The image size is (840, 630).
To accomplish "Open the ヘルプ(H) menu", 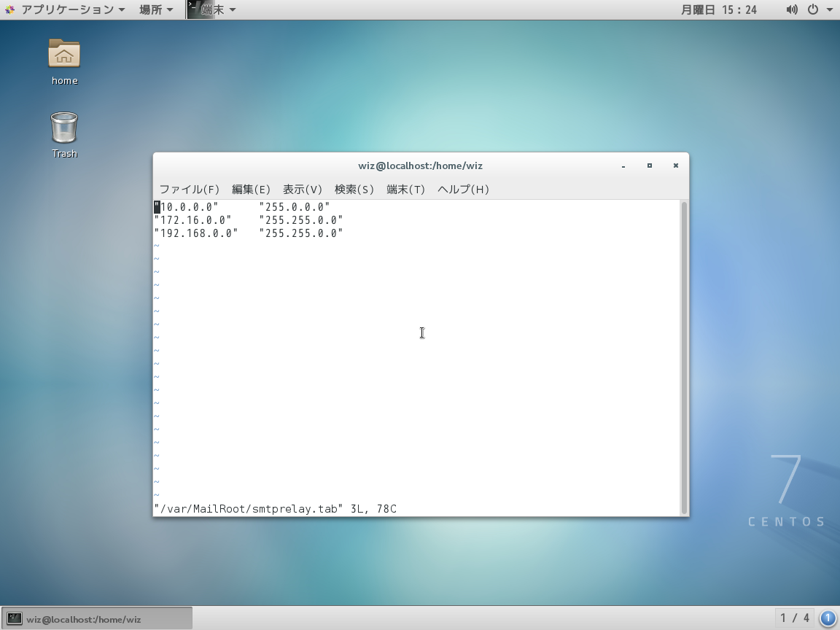I will click(x=464, y=189).
